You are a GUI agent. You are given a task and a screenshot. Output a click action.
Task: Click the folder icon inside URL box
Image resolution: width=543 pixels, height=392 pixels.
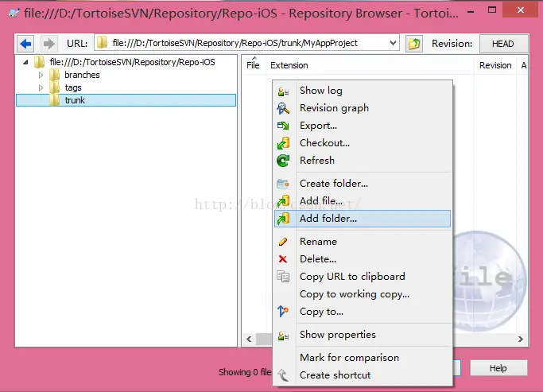(102, 43)
